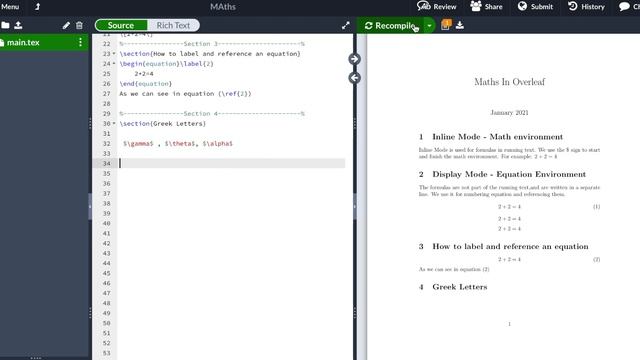The width and height of the screenshot is (640, 360).
Task: Click the up-level arrow icon beside Menu
Action: point(37,7)
